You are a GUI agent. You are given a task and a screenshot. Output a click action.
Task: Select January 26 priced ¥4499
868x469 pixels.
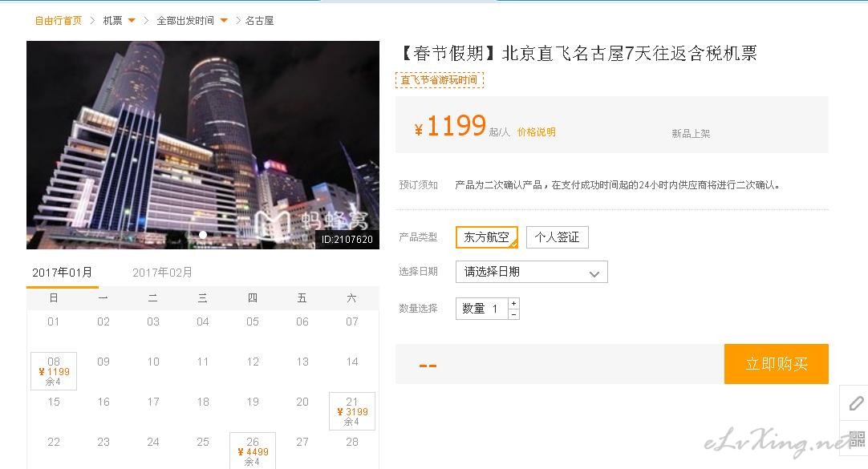coord(253,451)
